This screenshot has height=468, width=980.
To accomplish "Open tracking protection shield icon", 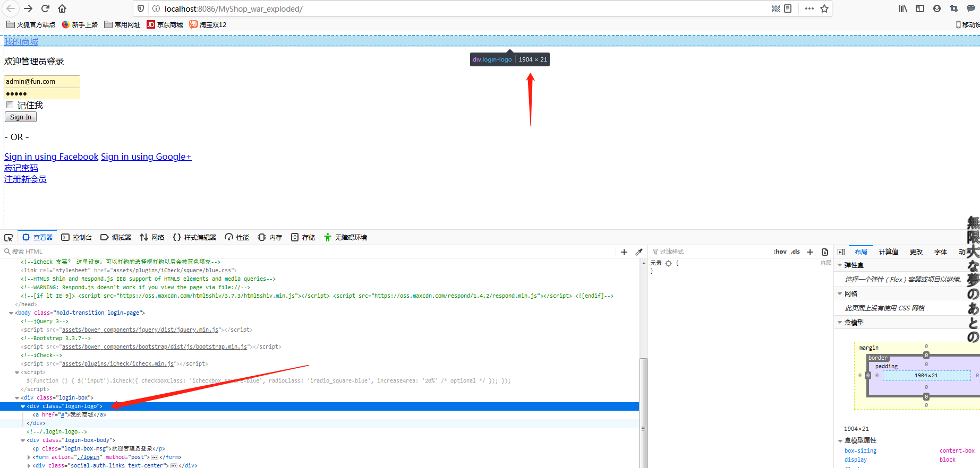I will coord(141,8).
